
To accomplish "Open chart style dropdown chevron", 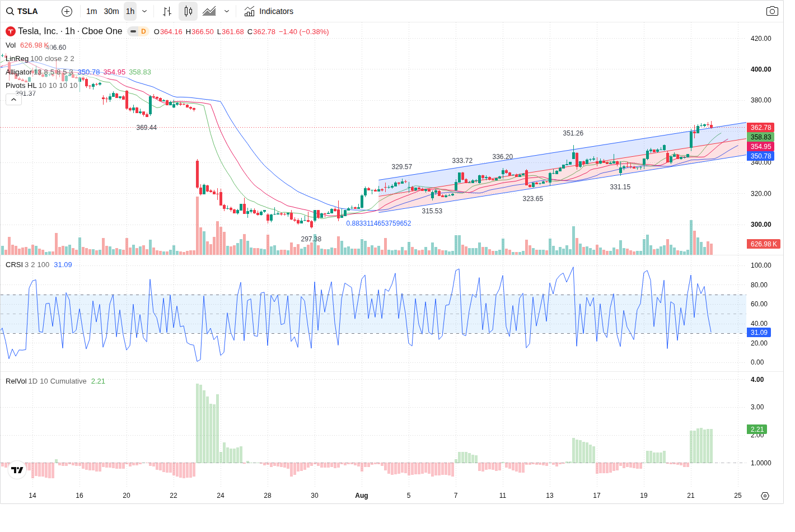I will 227,11.
